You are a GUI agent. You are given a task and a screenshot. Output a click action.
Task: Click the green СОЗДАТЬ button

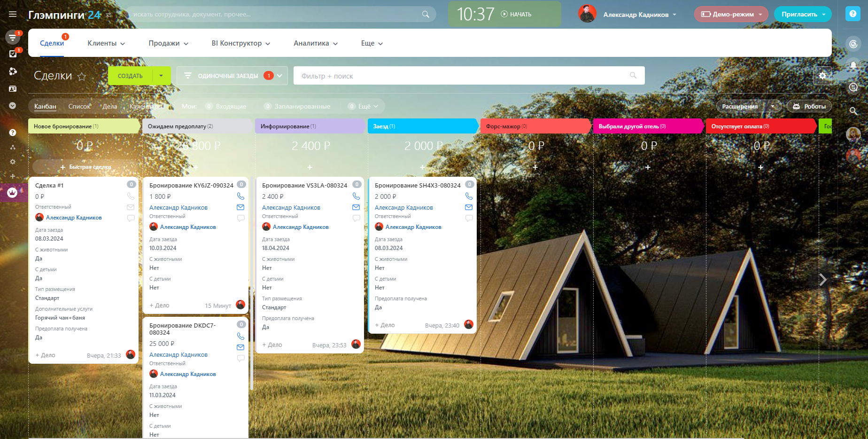[130, 76]
